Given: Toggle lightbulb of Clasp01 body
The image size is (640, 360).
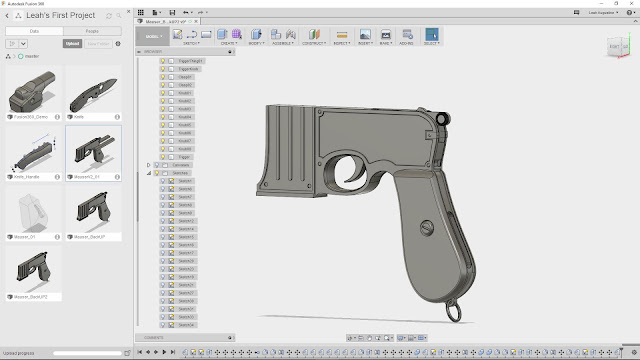Looking at the screenshot, I should 163,77.
